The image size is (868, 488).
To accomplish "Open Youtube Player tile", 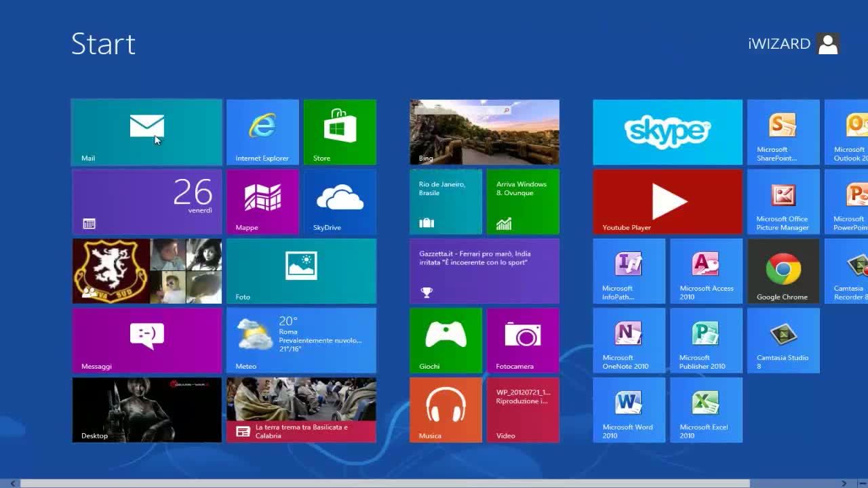I will pos(667,201).
